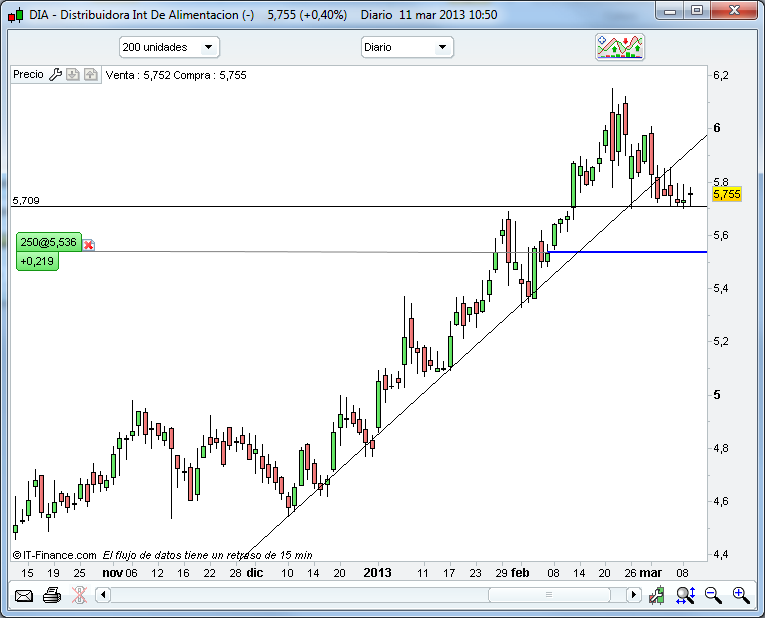Click the Precio panel label
Screen dimensions: 765x618
point(28,75)
